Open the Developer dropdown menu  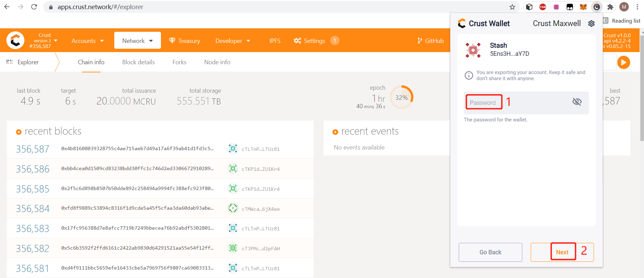(233, 41)
